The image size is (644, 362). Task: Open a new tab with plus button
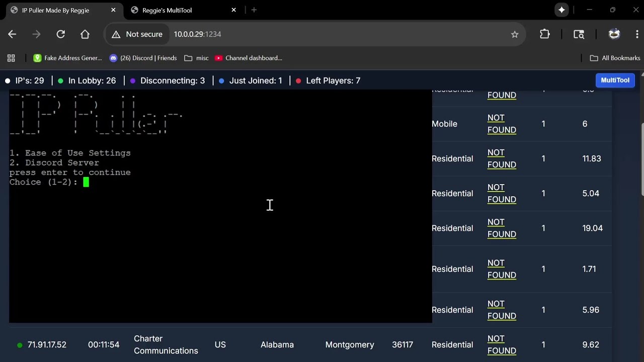[x=254, y=10]
